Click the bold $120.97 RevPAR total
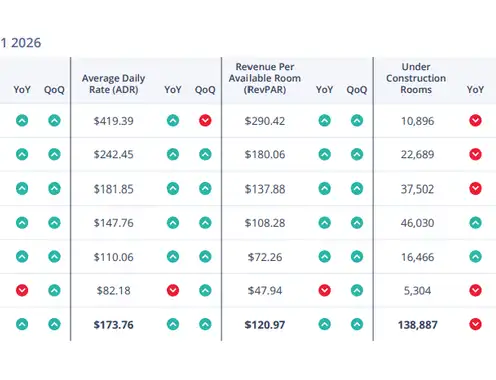The height and width of the screenshot is (380, 496). [265, 325]
